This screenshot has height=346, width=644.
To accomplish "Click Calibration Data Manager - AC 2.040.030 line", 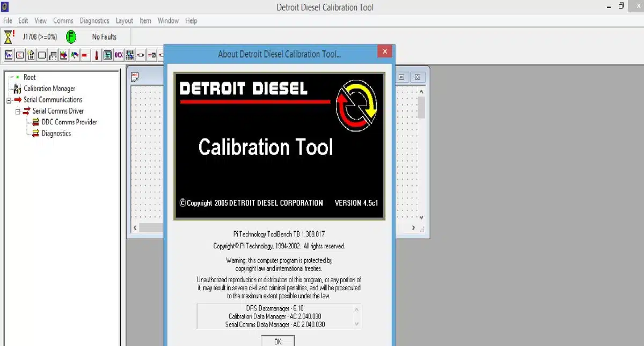I will (275, 316).
